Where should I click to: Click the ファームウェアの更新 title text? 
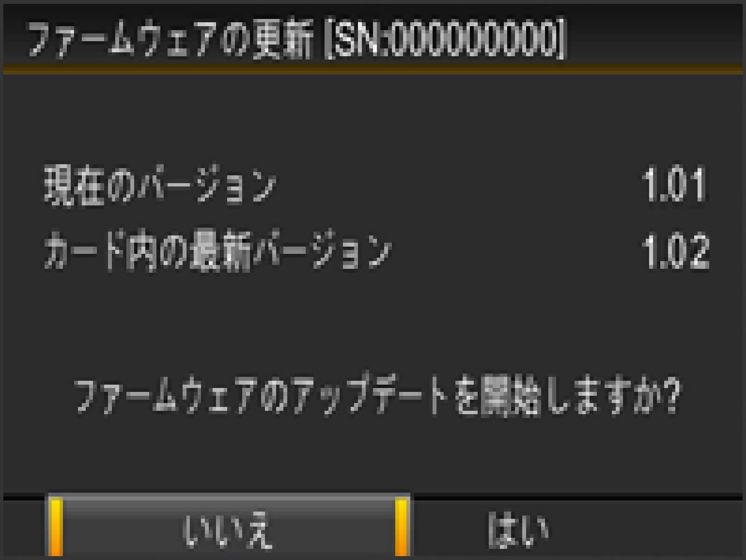pyautogui.click(x=170, y=41)
